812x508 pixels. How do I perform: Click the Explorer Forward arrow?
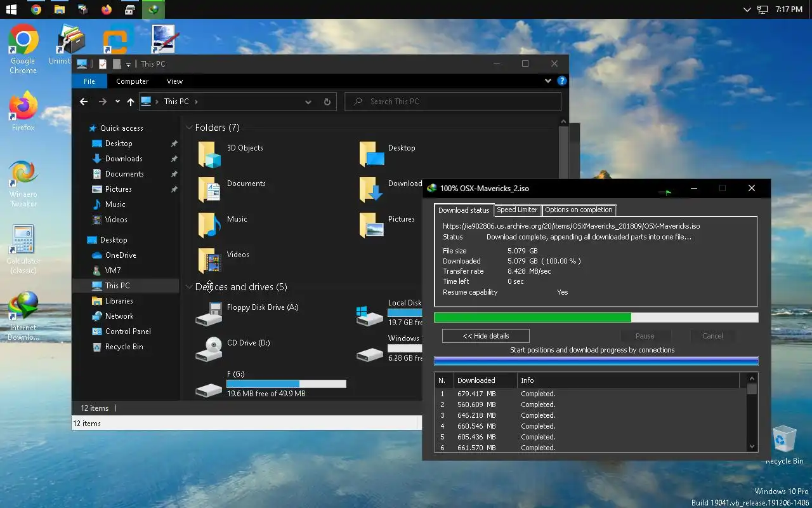pos(103,102)
